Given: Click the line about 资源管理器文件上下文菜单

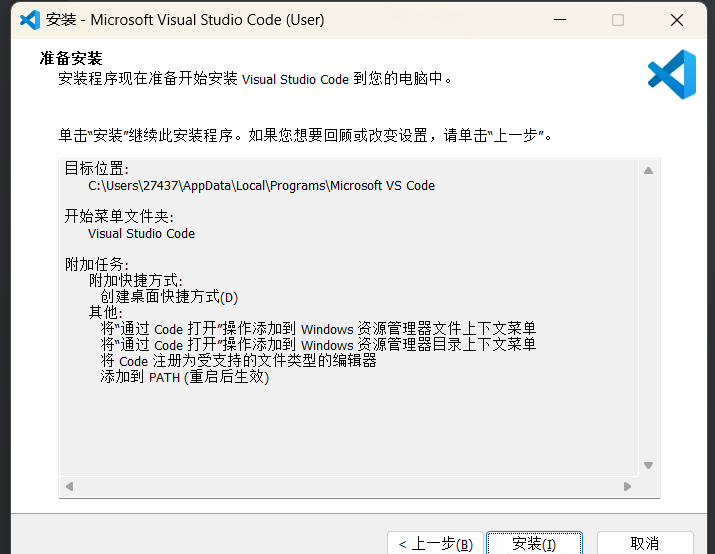Looking at the screenshot, I should (318, 329).
